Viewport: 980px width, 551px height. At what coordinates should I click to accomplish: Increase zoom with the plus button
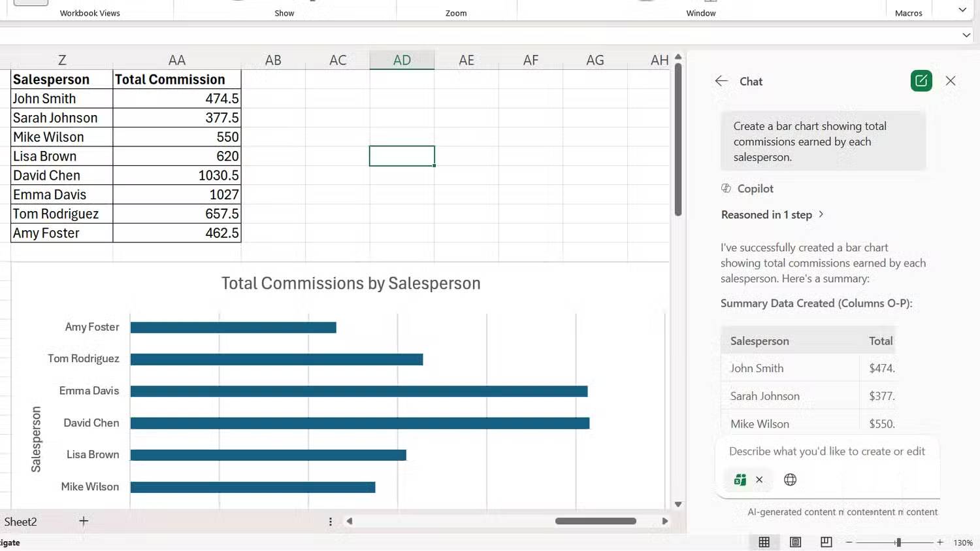pos(939,542)
